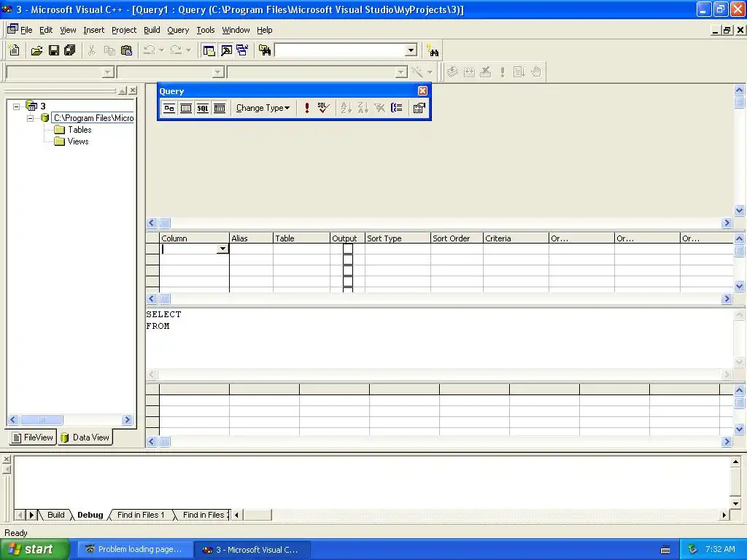The height and width of the screenshot is (560, 747).
Task: Select the Debug output tab
Action: coord(90,515)
